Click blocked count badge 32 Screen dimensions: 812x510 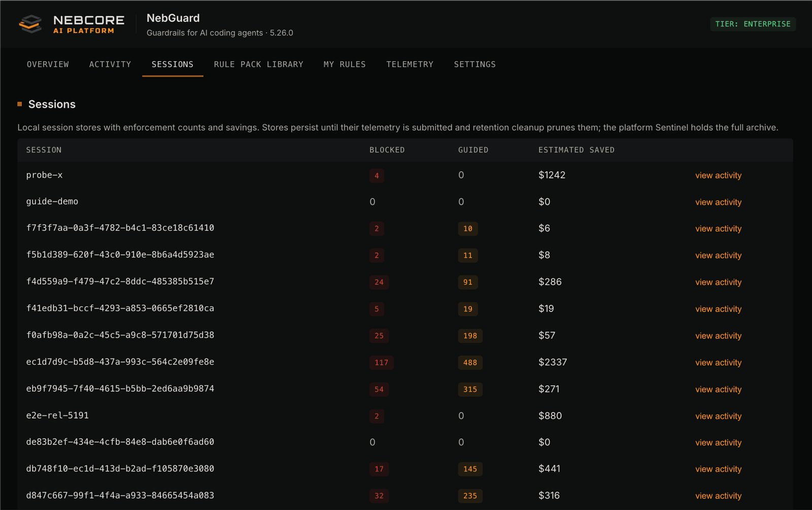[379, 496]
